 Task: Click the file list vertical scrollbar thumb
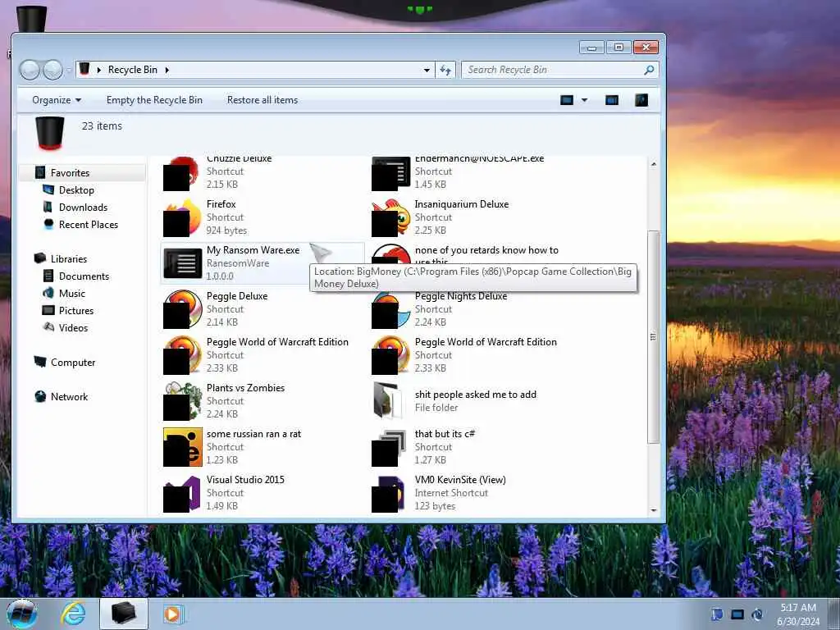click(652, 337)
